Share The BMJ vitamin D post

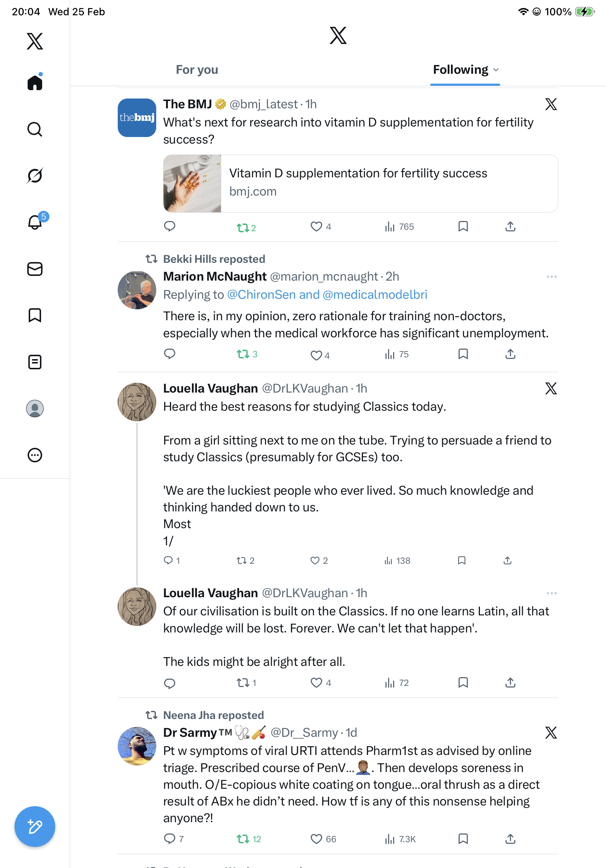510,226
